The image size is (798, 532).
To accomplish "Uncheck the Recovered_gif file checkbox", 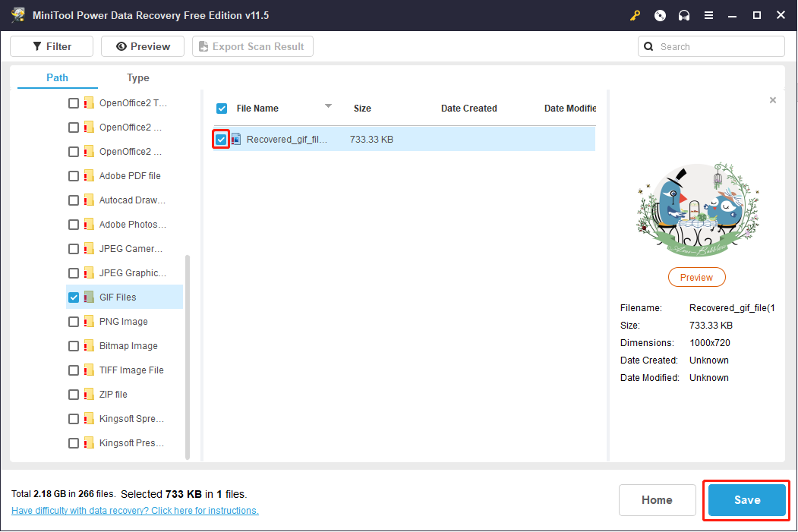I will click(x=221, y=140).
